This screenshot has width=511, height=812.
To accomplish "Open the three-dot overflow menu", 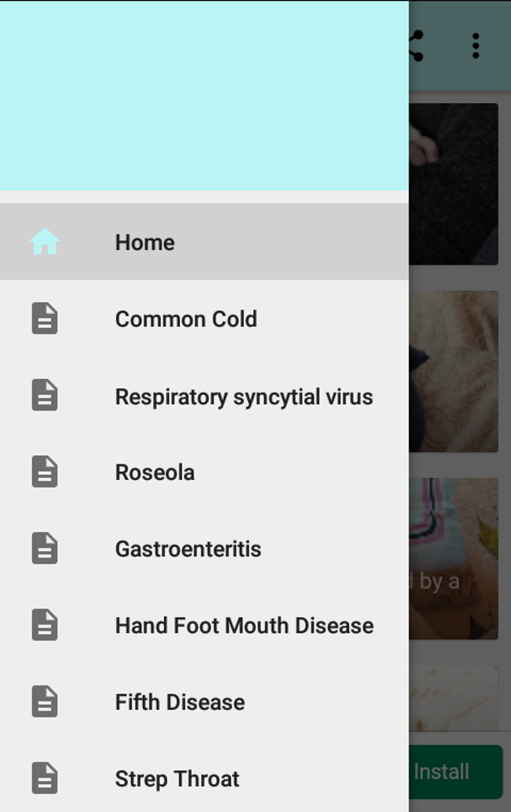I will (475, 46).
